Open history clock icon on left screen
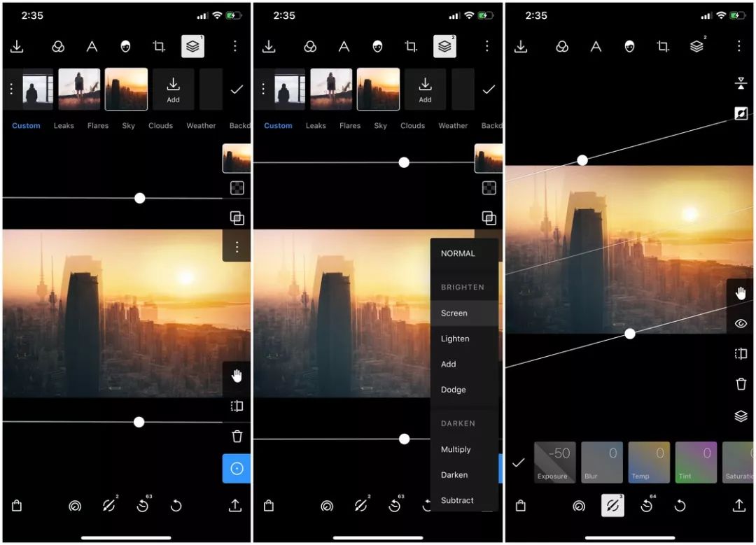This screenshot has width=756, height=545. 142,506
